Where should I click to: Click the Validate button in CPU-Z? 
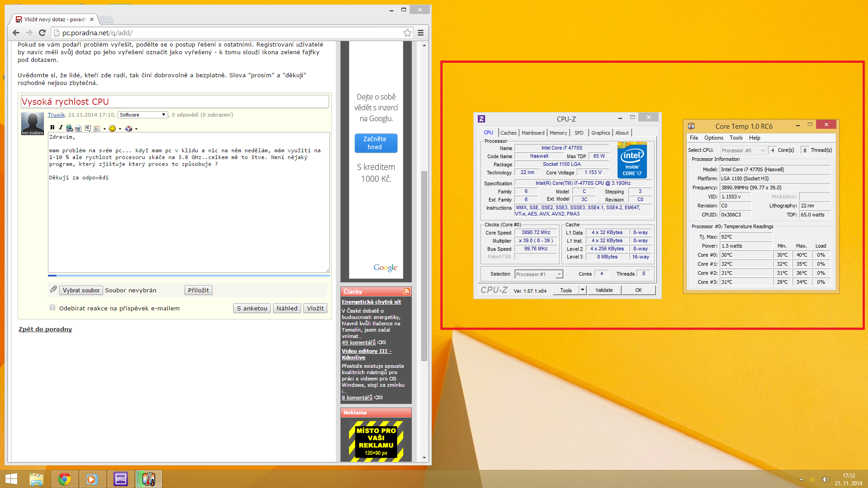point(604,290)
